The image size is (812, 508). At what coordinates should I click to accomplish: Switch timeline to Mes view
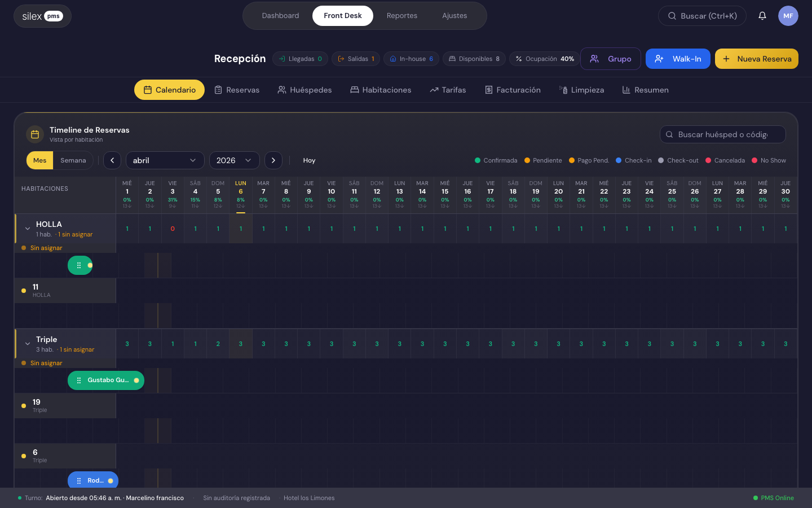(40, 160)
